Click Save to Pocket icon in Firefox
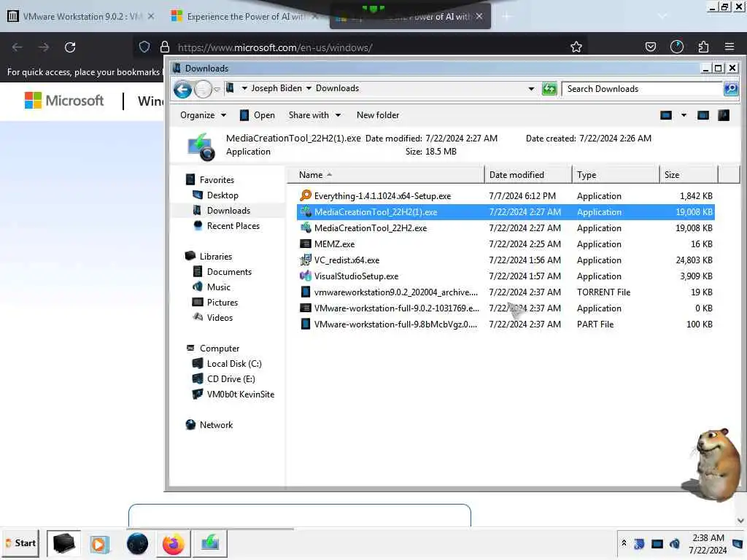The height and width of the screenshot is (560, 747). pos(650,47)
